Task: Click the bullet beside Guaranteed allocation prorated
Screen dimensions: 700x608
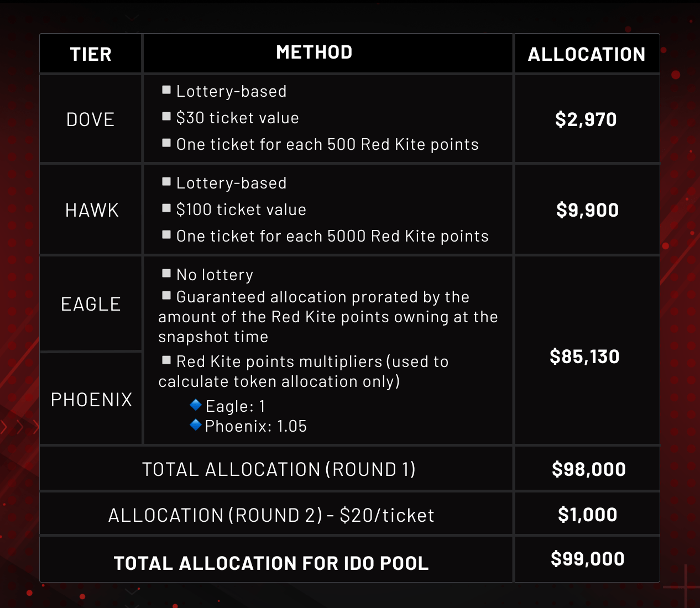Action: (x=166, y=295)
